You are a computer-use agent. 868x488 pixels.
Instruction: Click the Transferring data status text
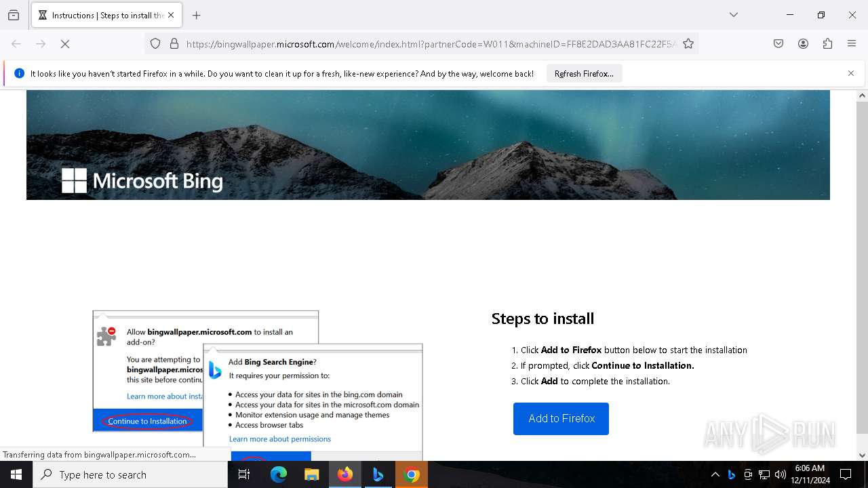pyautogui.click(x=99, y=455)
